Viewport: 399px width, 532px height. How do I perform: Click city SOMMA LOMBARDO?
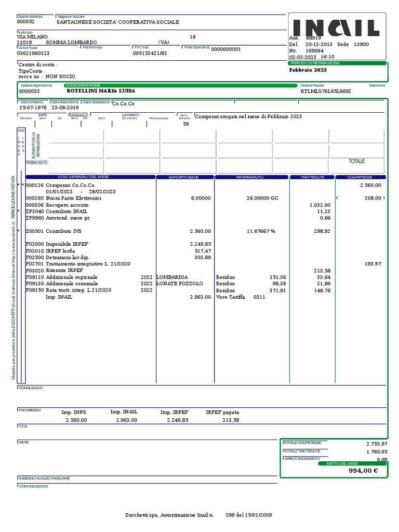(x=71, y=43)
